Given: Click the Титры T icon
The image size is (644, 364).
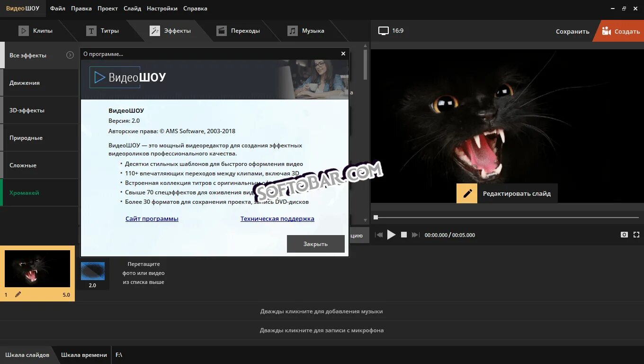Looking at the screenshot, I should pyautogui.click(x=91, y=31).
